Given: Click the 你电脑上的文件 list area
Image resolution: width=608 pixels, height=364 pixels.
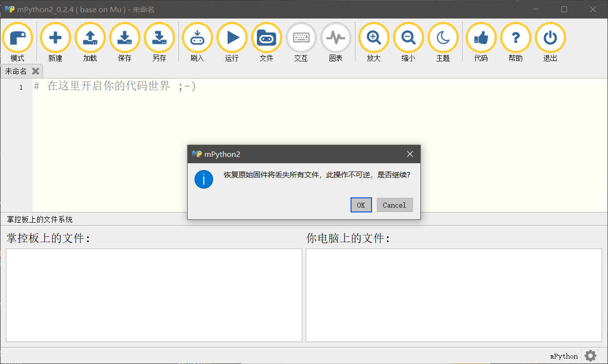Looking at the screenshot, I should coord(453,295).
